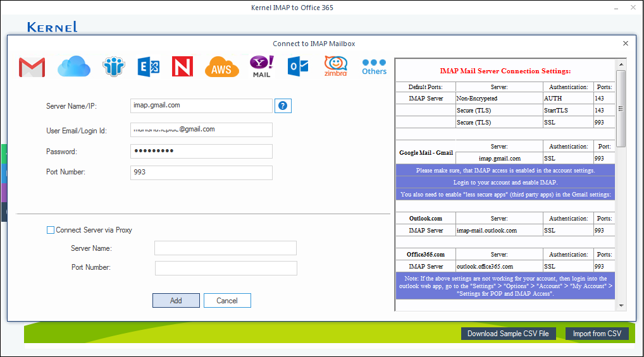Click Download Sample CSV File button
Viewport: 644px width, 357px height.
click(508, 334)
